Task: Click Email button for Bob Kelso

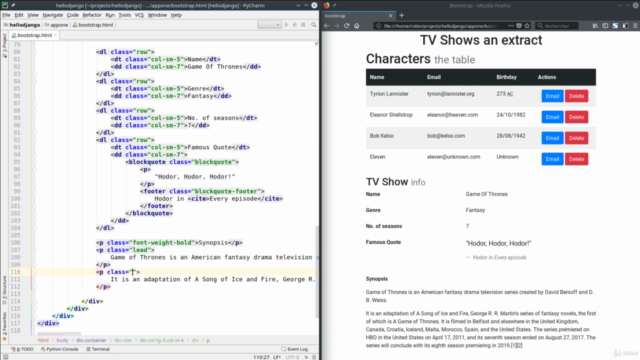Action: coord(552,138)
